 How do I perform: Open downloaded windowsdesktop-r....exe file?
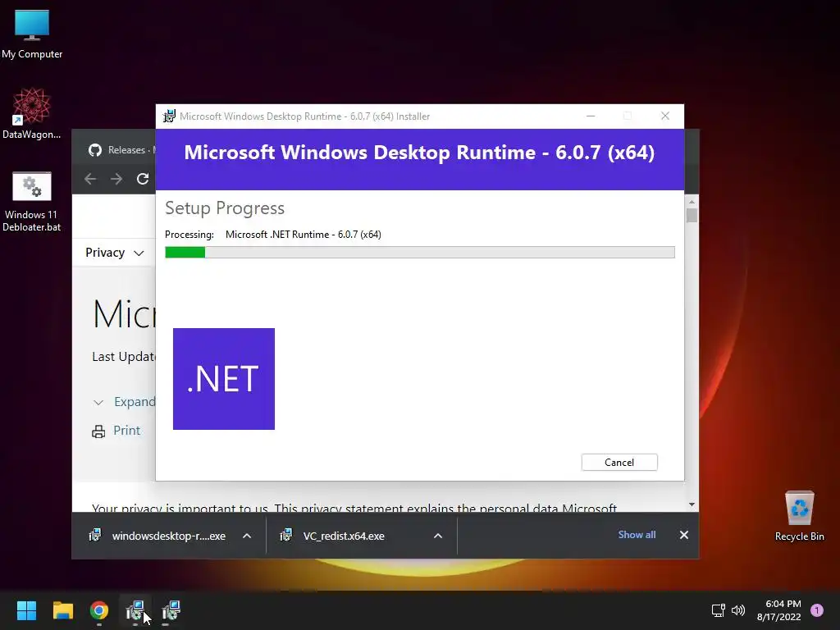click(168, 536)
